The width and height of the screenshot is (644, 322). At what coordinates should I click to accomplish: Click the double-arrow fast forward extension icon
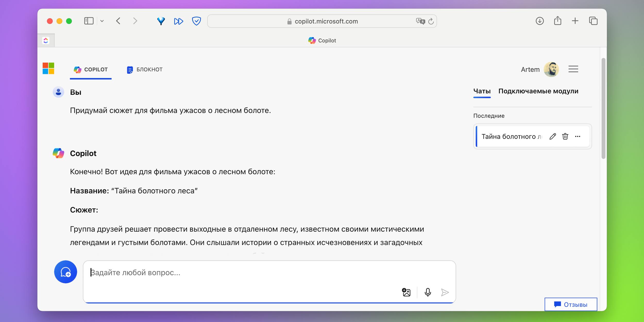click(179, 21)
